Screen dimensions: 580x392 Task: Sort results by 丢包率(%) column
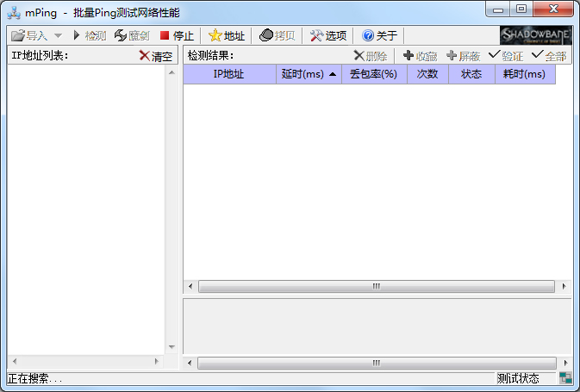tap(374, 74)
